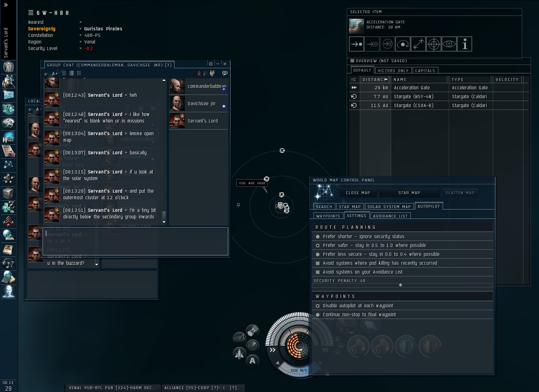This screenshot has width=539, height=392.
Task: Increase chat font size with A+
Action: [x=55, y=73]
